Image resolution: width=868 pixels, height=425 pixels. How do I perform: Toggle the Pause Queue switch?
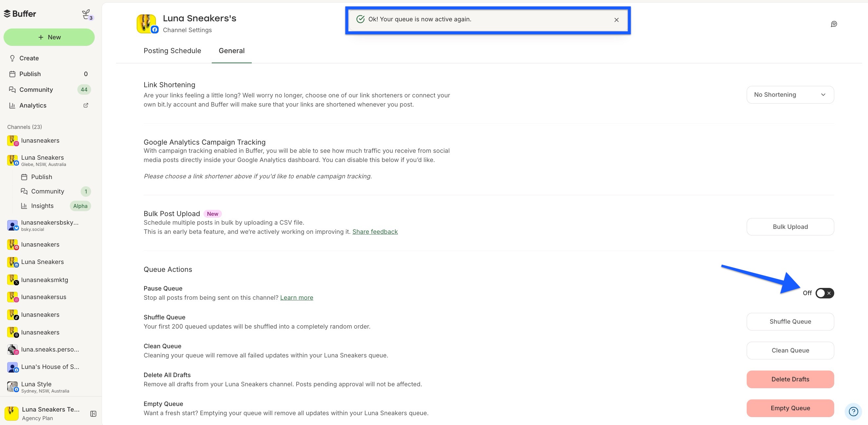(824, 293)
